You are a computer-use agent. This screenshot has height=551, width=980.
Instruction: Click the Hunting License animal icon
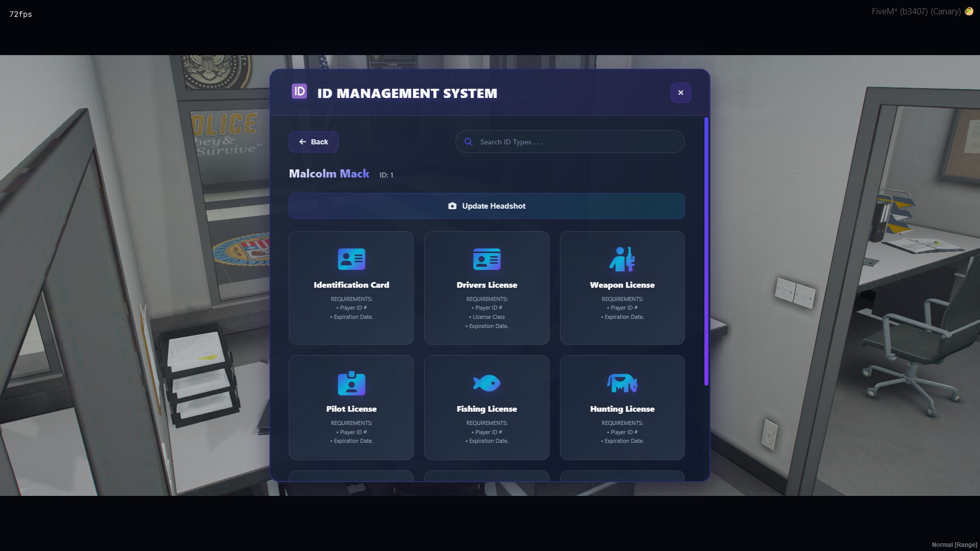(622, 383)
